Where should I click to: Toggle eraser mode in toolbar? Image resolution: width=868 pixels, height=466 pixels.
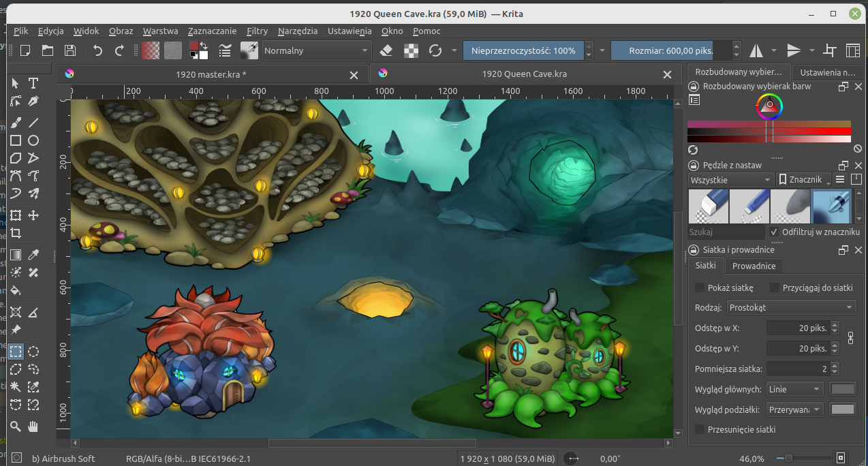pyautogui.click(x=386, y=50)
